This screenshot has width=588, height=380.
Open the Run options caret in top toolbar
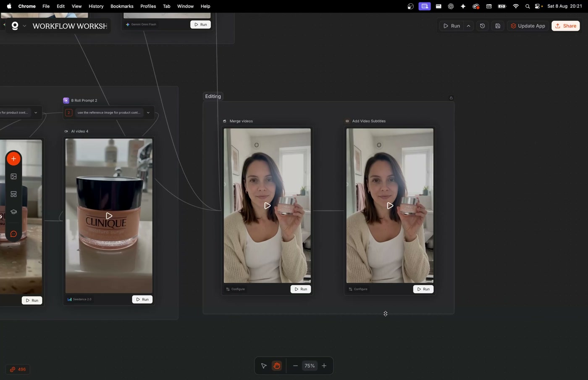[x=468, y=26]
